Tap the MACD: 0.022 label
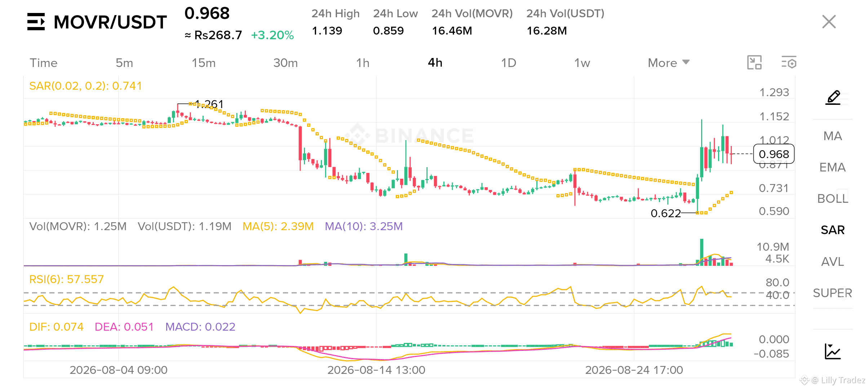The height and width of the screenshot is (389, 868). 200,327
